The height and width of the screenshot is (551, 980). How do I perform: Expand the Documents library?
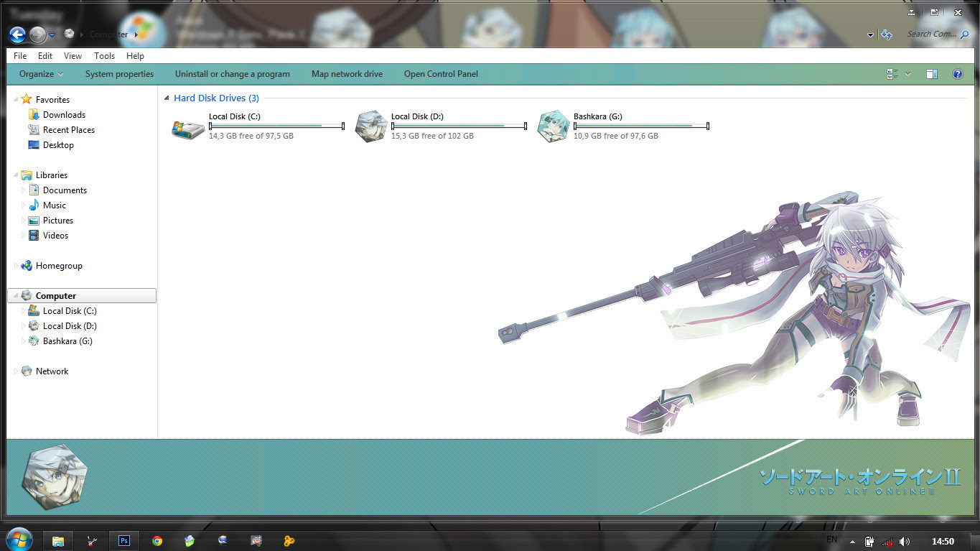tap(24, 190)
